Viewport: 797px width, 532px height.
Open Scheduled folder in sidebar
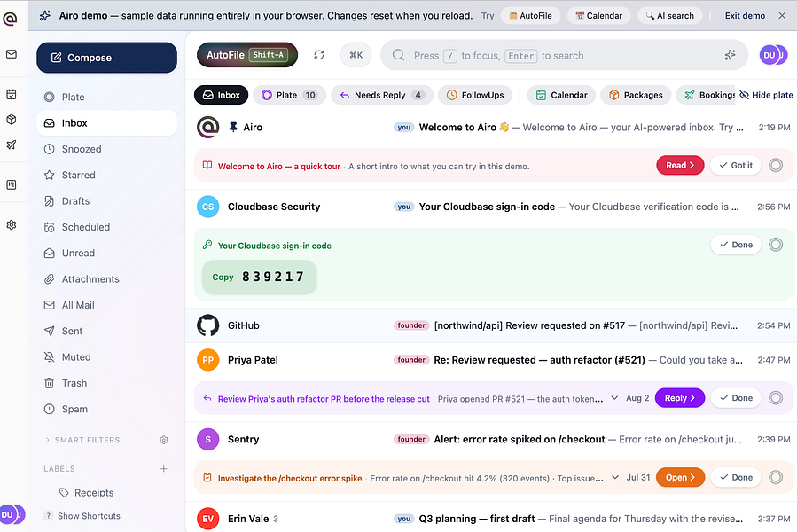coord(106,227)
